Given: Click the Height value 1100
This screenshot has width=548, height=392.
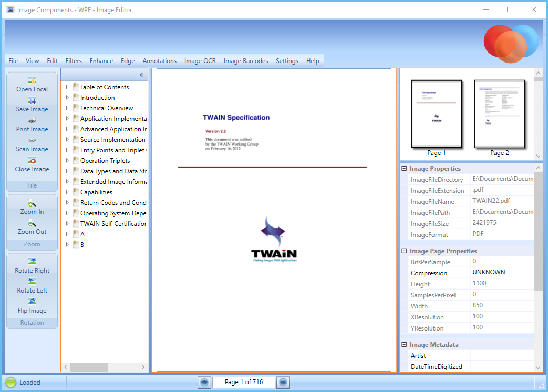Looking at the screenshot, I should tap(479, 283).
